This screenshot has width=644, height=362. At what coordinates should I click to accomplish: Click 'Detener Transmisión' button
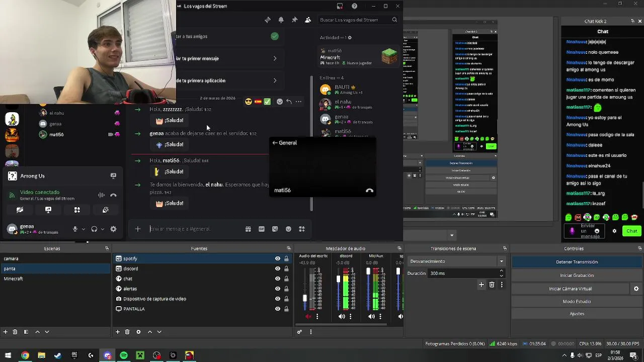(577, 262)
